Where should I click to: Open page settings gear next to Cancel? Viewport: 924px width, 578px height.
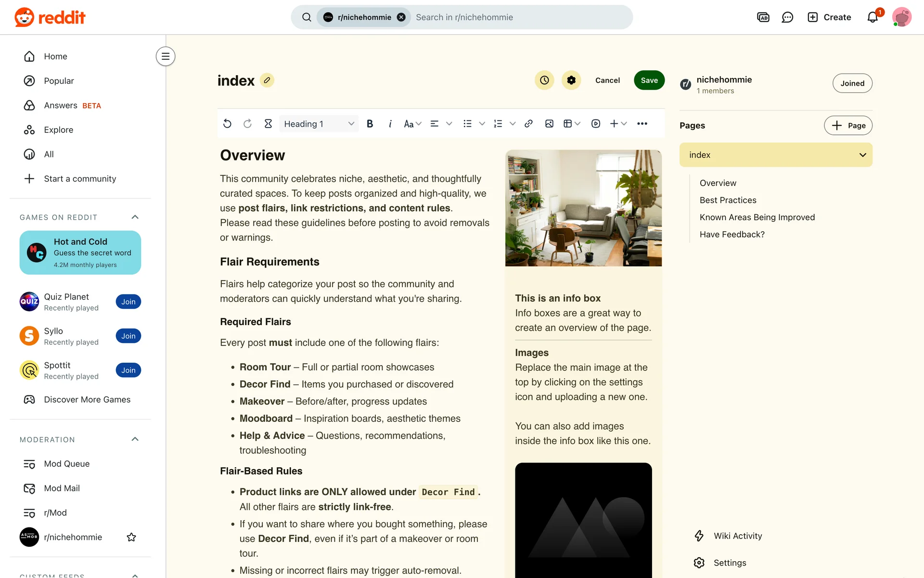click(571, 80)
